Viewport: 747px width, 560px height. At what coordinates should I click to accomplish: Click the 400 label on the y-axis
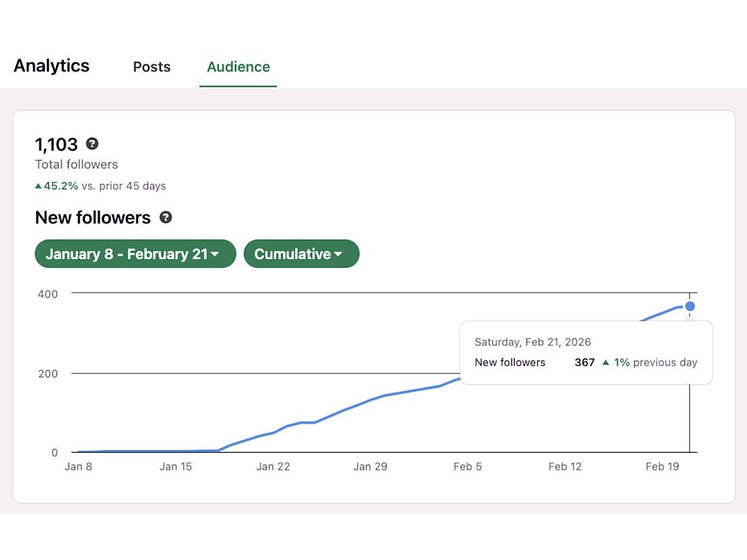point(48,294)
